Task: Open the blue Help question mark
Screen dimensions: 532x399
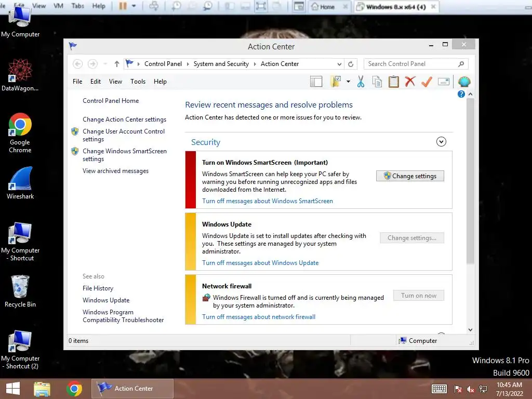Action: tap(461, 94)
